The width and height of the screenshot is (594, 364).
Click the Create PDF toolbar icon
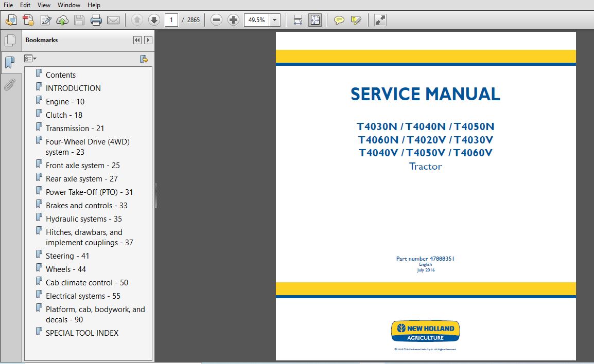tap(28, 20)
